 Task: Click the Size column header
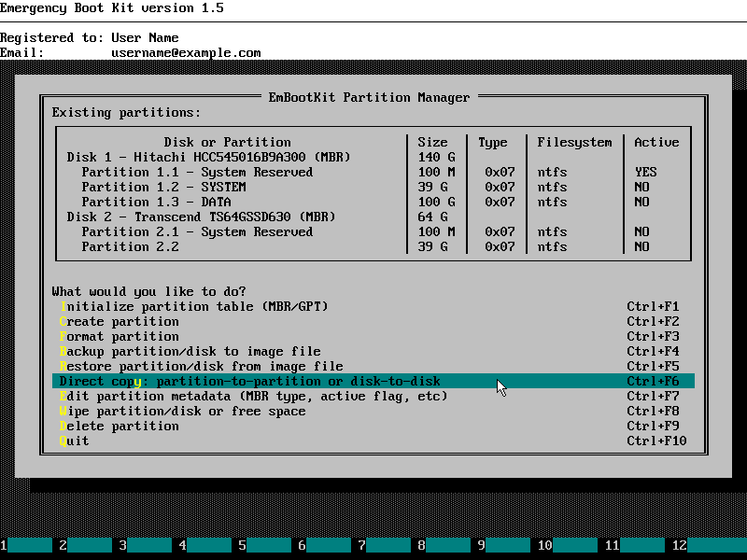[x=432, y=143]
